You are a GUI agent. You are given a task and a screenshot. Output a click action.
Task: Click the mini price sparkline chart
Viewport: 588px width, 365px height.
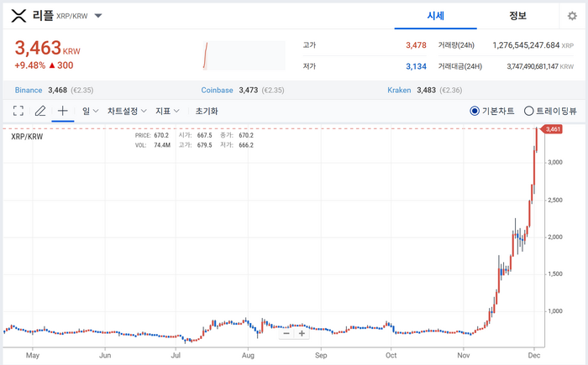[205, 55]
